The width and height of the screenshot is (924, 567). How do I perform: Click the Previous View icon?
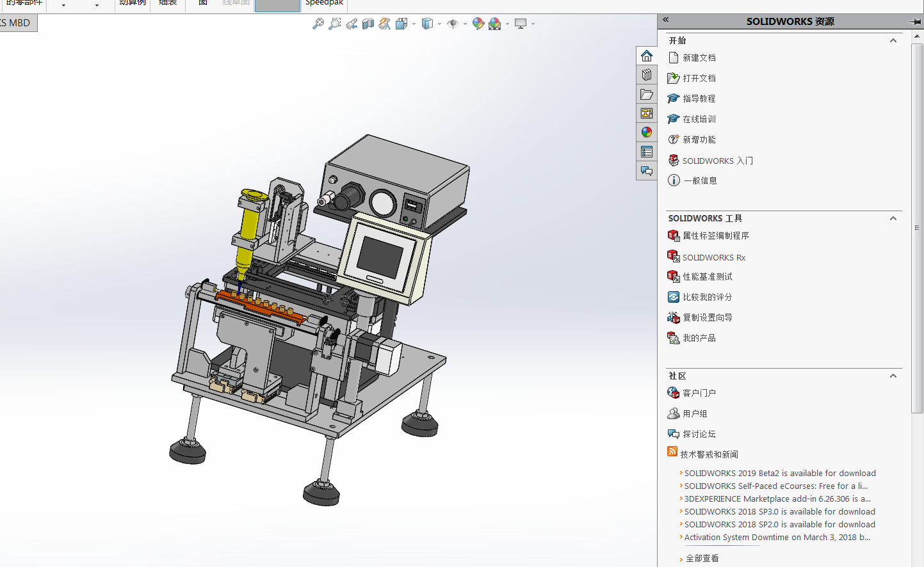pos(352,24)
